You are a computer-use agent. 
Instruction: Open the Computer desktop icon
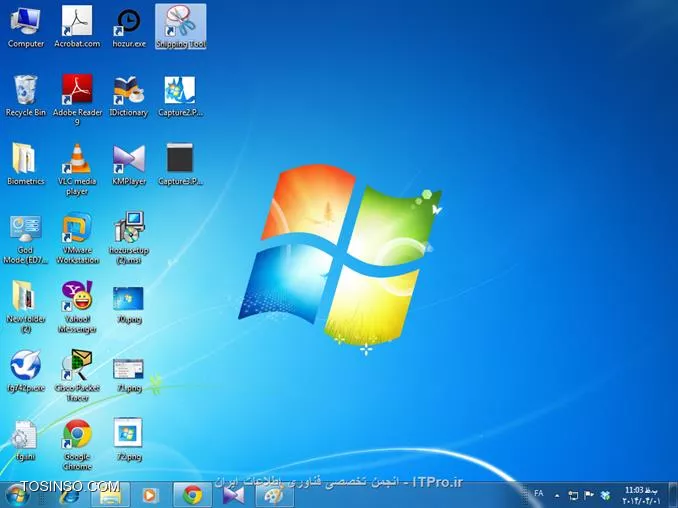tap(26, 27)
